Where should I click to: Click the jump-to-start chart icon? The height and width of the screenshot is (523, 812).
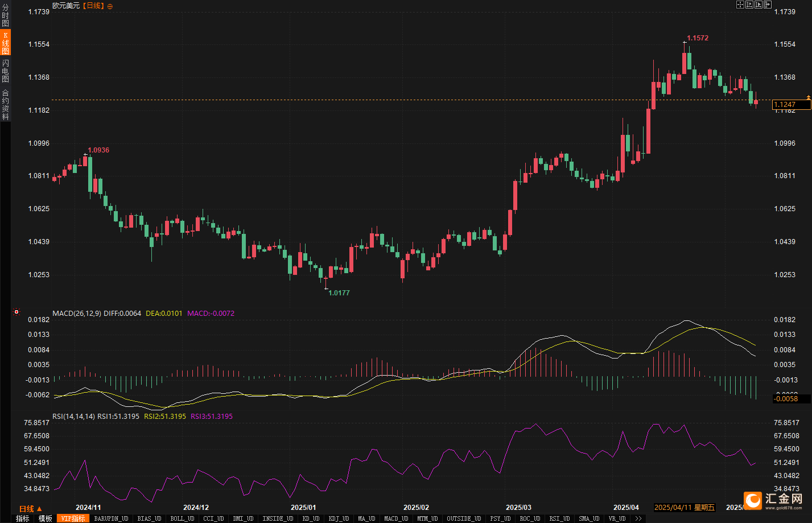click(749, 5)
